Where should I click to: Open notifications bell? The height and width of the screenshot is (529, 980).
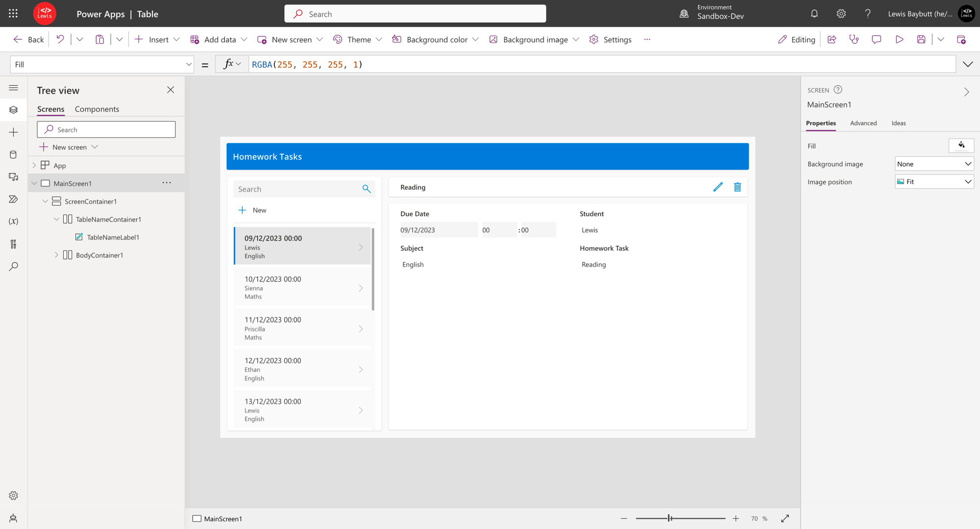(x=814, y=14)
